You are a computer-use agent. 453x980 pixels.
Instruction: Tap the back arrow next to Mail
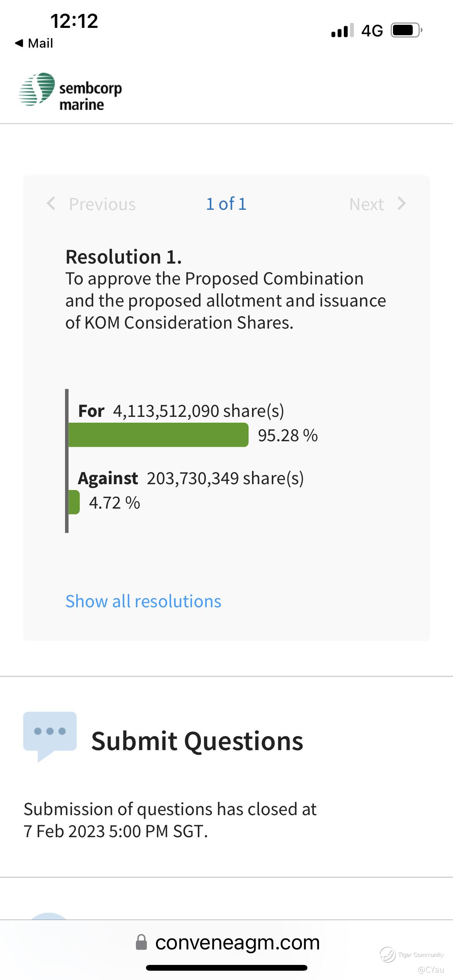19,43
